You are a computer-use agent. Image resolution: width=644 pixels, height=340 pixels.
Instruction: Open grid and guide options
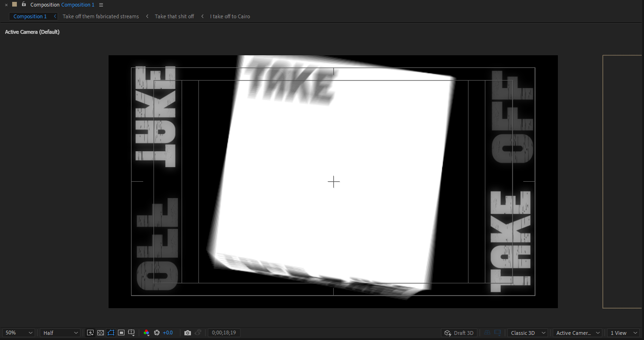point(132,333)
